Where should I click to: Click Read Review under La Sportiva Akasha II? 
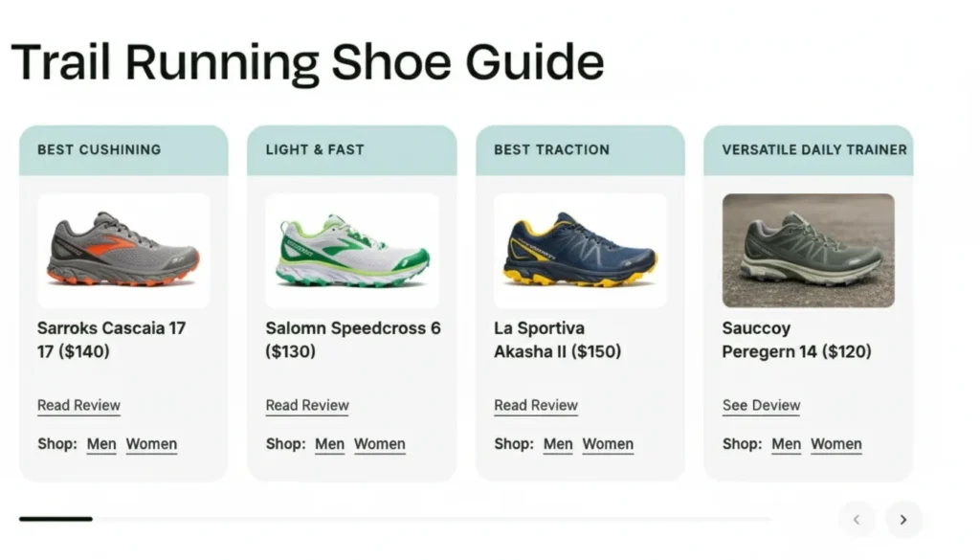[x=535, y=405]
